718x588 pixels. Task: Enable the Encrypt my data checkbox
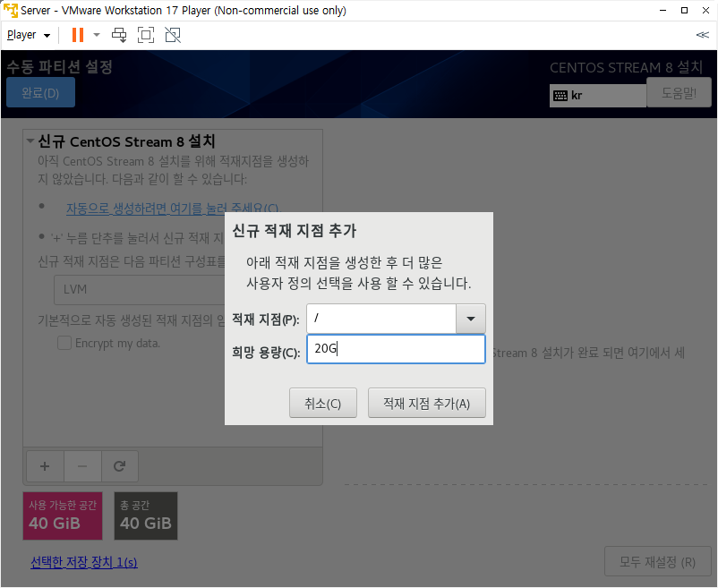click(x=64, y=343)
